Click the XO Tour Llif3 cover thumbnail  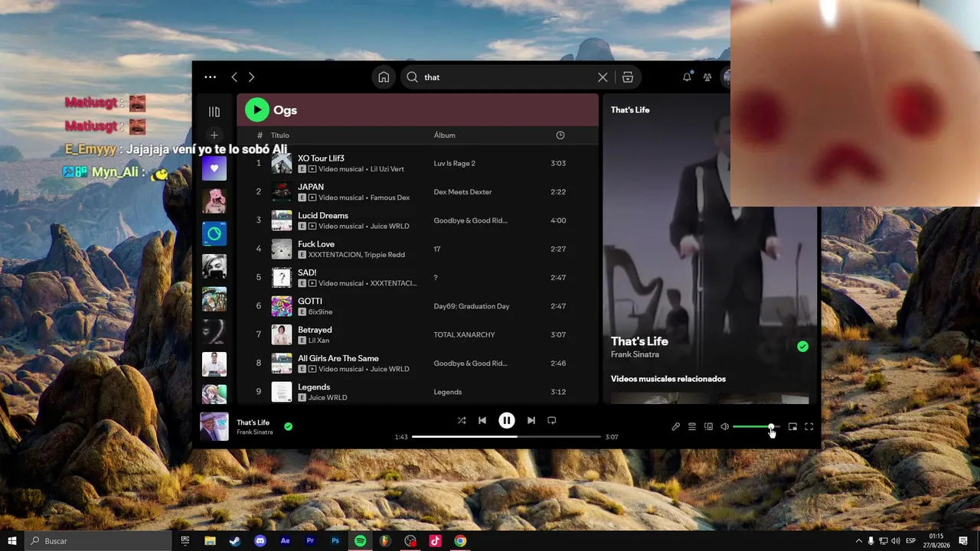coord(282,163)
